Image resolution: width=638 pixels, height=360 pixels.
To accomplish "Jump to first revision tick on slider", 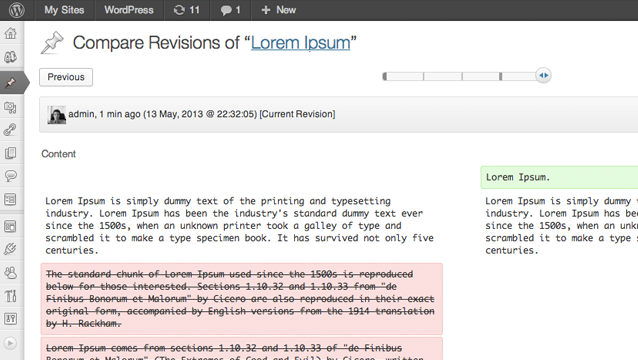I will tap(385, 76).
